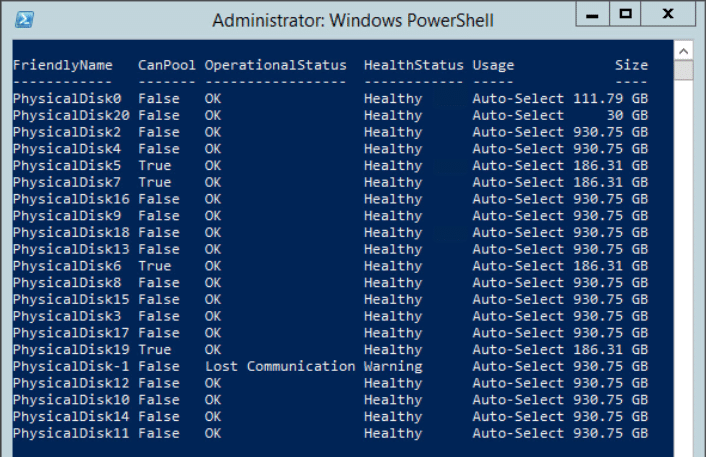Click the True CanPool value for PhysicalDisk19

(154, 350)
